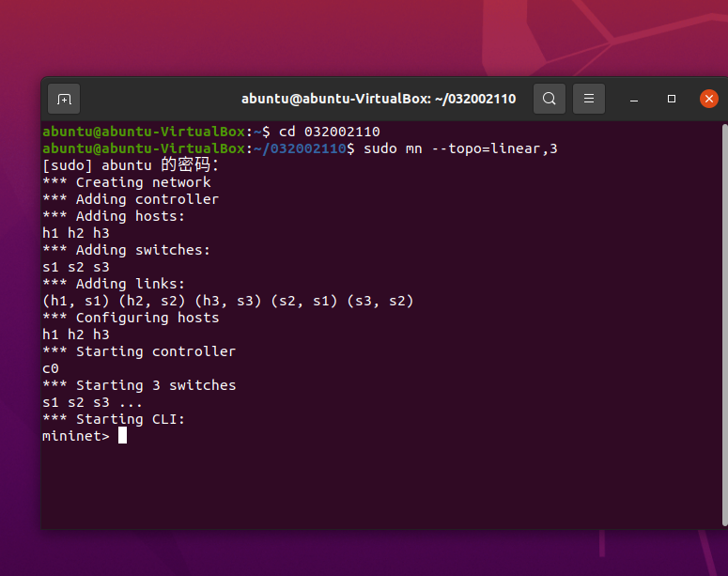Open the terminal hamburger menu
The height and width of the screenshot is (576, 728).
tap(589, 99)
